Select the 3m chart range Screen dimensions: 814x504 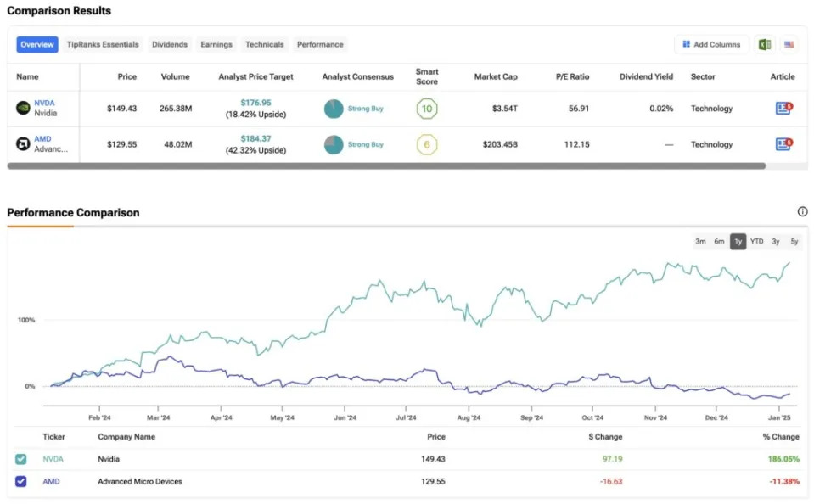(700, 241)
